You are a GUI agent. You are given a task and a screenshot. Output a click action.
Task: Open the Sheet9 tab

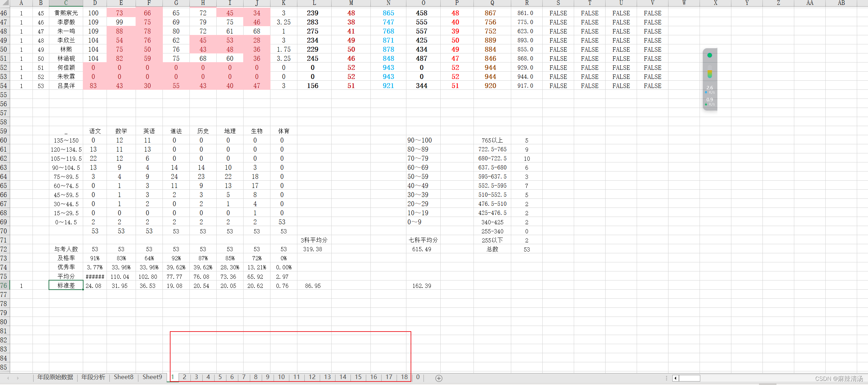(152, 377)
